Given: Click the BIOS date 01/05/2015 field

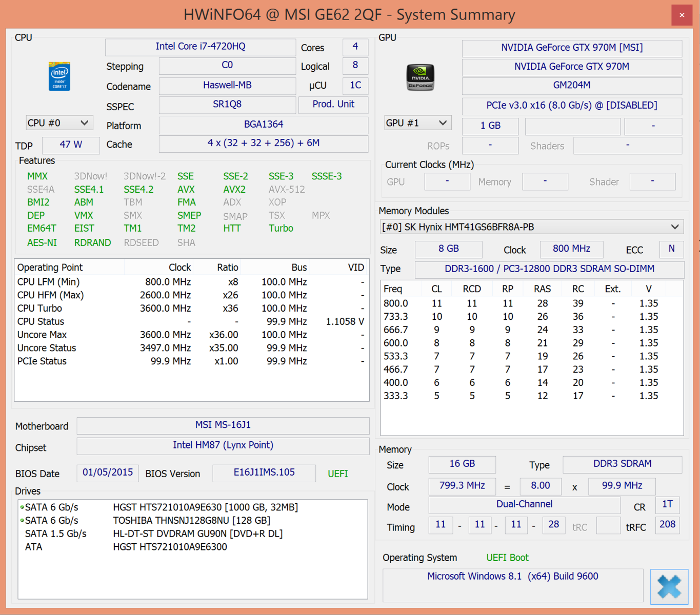Looking at the screenshot, I should pyautogui.click(x=108, y=473).
